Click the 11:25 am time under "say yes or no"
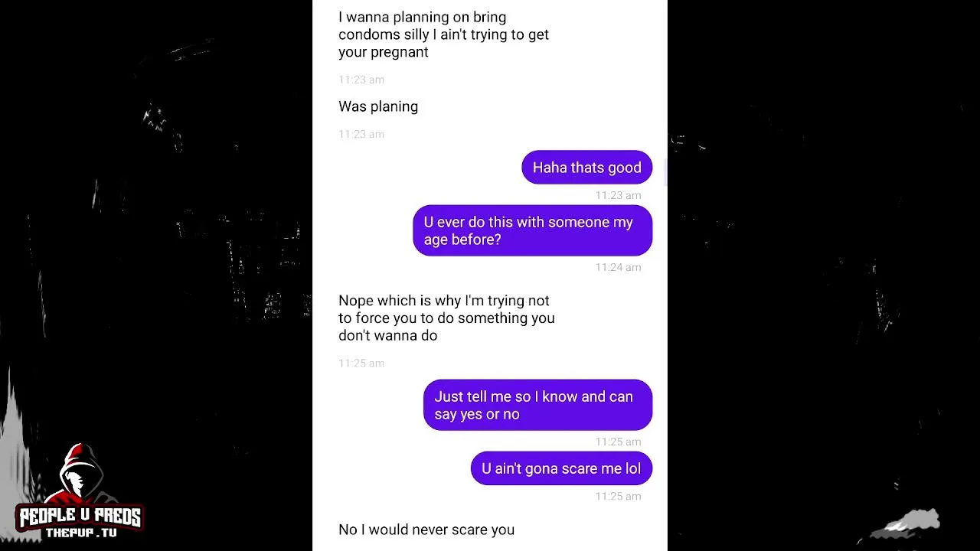The height and width of the screenshot is (551, 980). tap(618, 442)
